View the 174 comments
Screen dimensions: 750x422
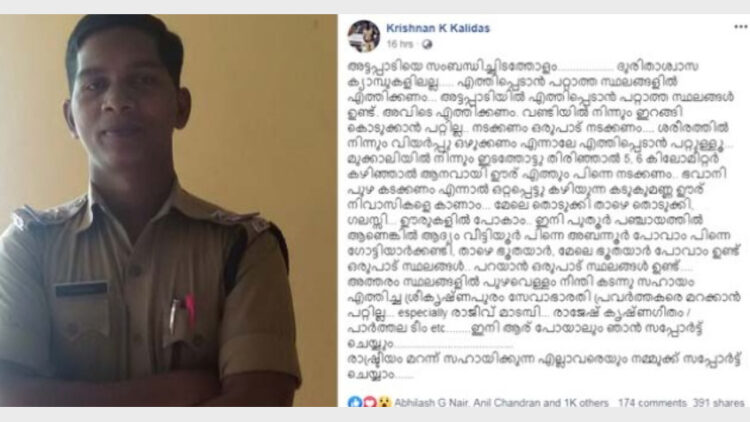click(652, 403)
